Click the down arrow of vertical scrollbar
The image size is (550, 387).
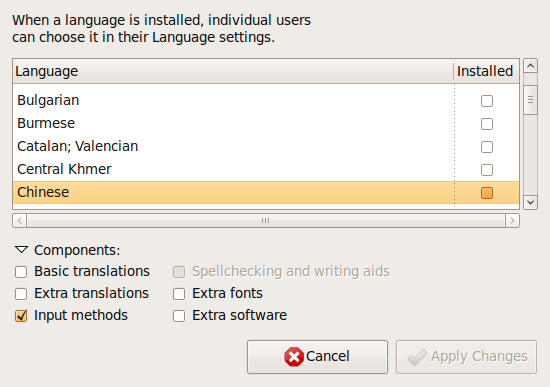530,202
